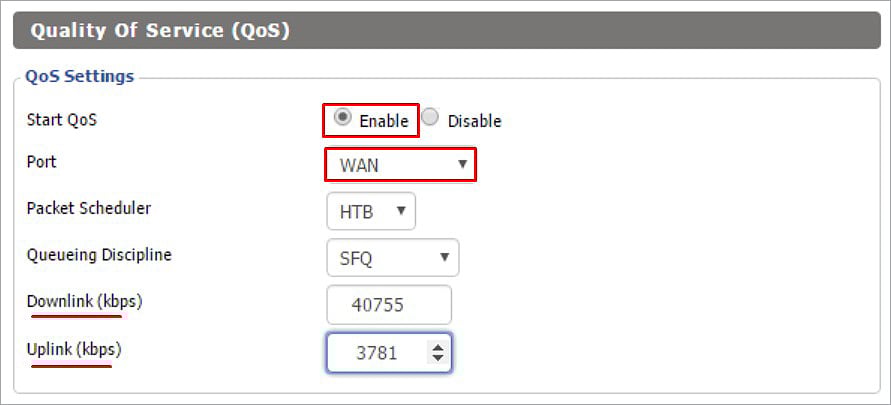The height and width of the screenshot is (405, 891).
Task: Click the Downlink field containing 40755
Action: pyautogui.click(x=389, y=305)
